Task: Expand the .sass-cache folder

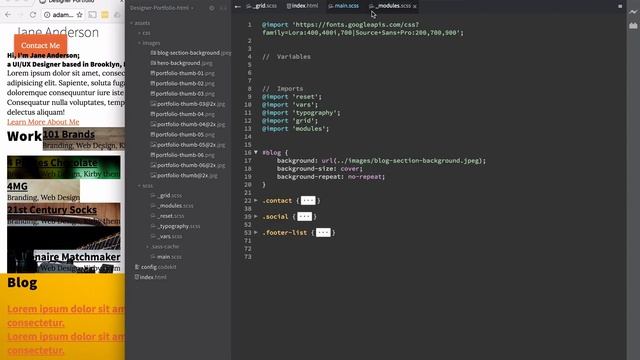Action: click(147, 247)
